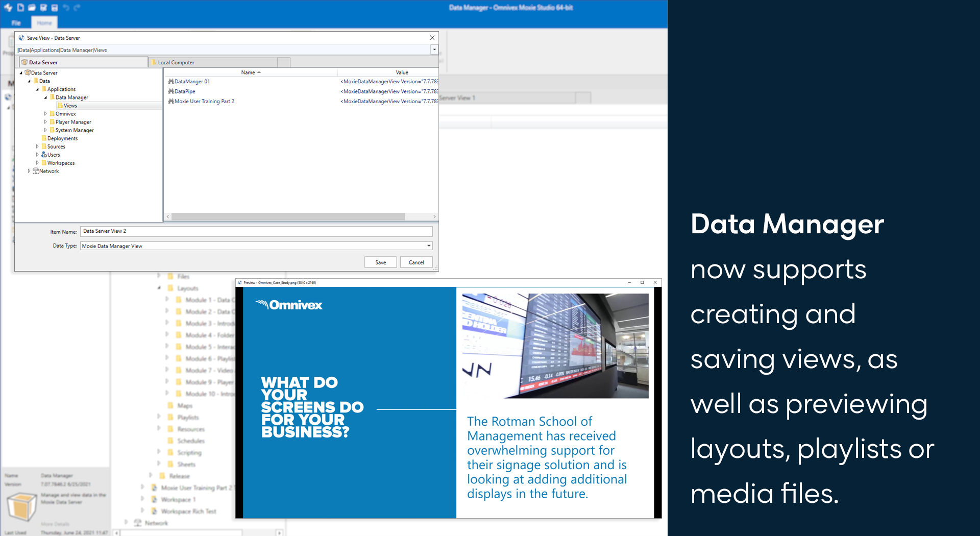Click the Save View dialog title icon

[21, 38]
